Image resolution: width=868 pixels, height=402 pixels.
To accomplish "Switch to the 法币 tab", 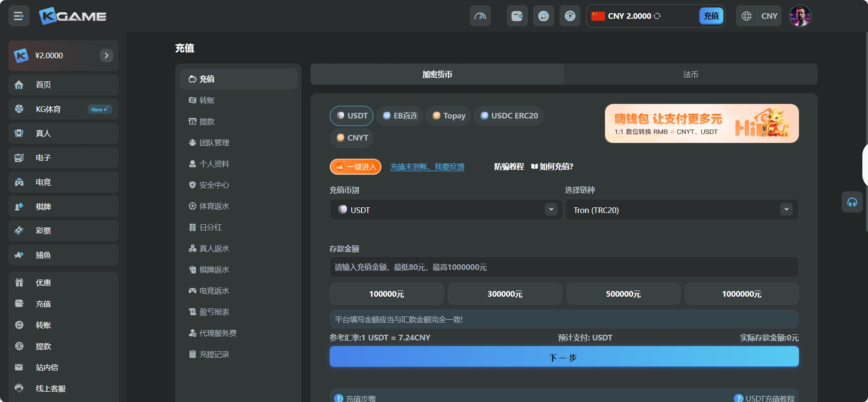I will [x=690, y=74].
